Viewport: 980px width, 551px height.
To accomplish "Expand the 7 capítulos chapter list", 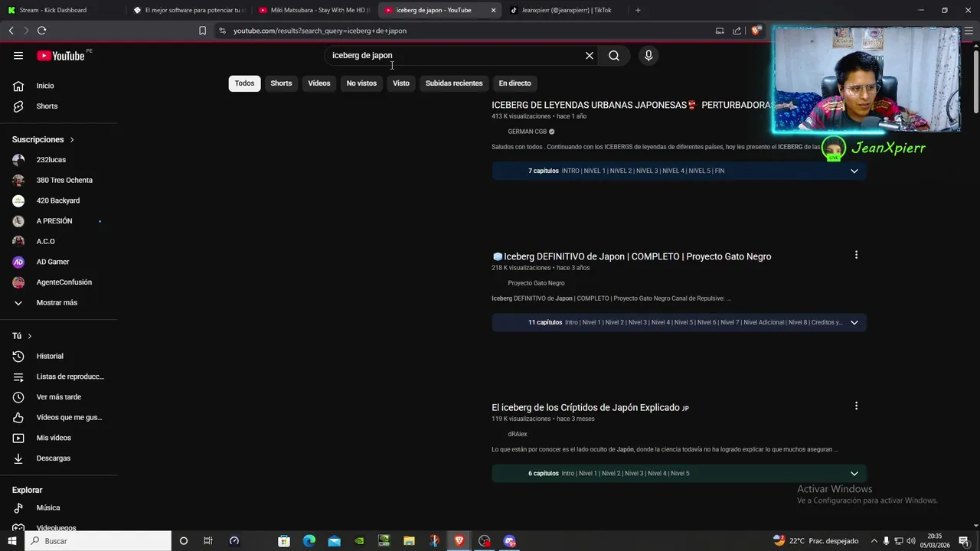I will pos(854,171).
